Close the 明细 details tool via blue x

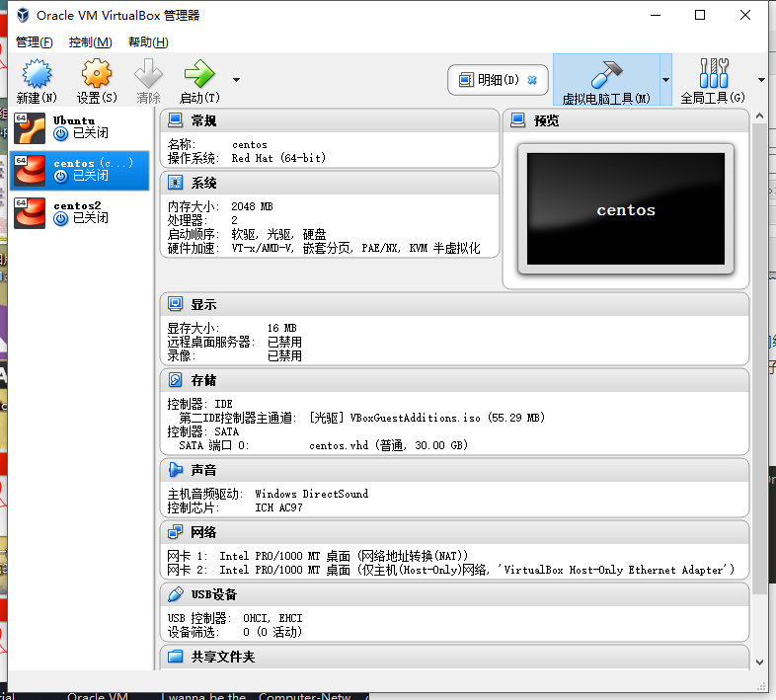click(x=532, y=80)
